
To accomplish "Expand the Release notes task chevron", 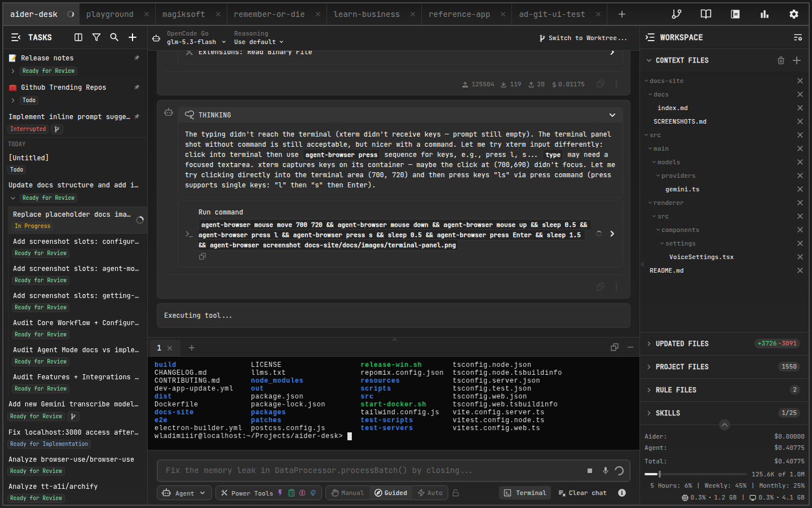I will [x=13, y=71].
